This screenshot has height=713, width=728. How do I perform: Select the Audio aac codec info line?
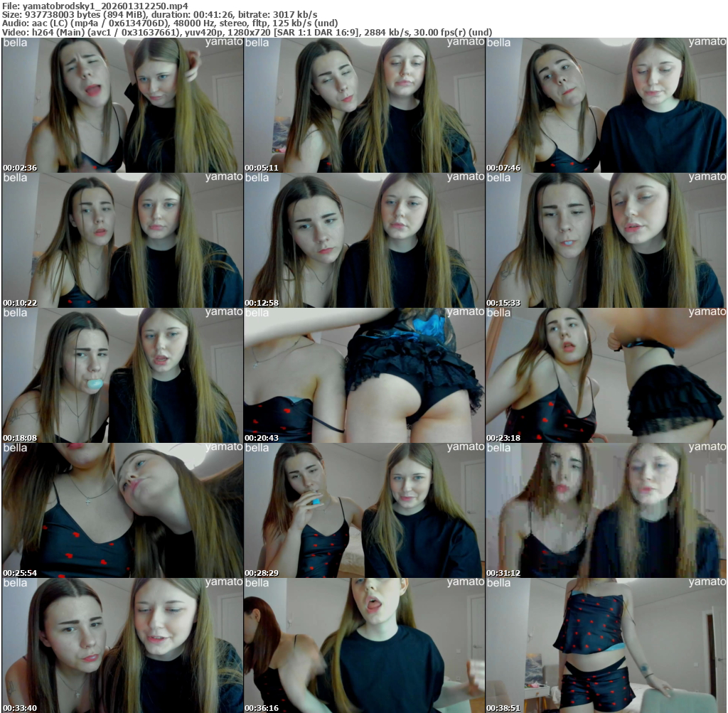tap(170, 23)
